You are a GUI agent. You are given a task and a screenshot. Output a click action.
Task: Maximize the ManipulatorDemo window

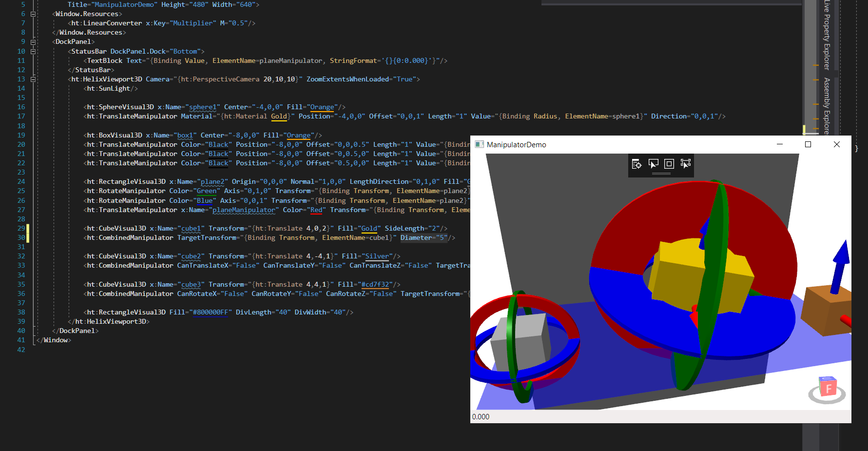[x=808, y=144]
